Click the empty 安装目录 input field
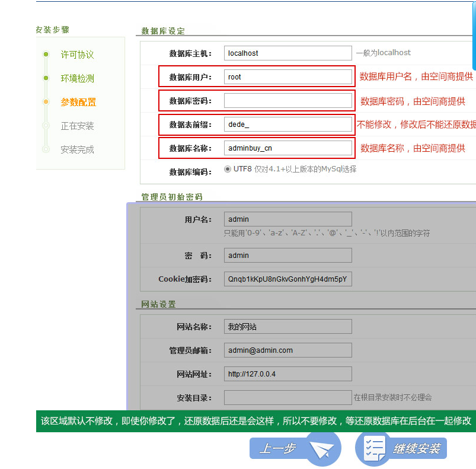476x469 pixels. tap(287, 398)
